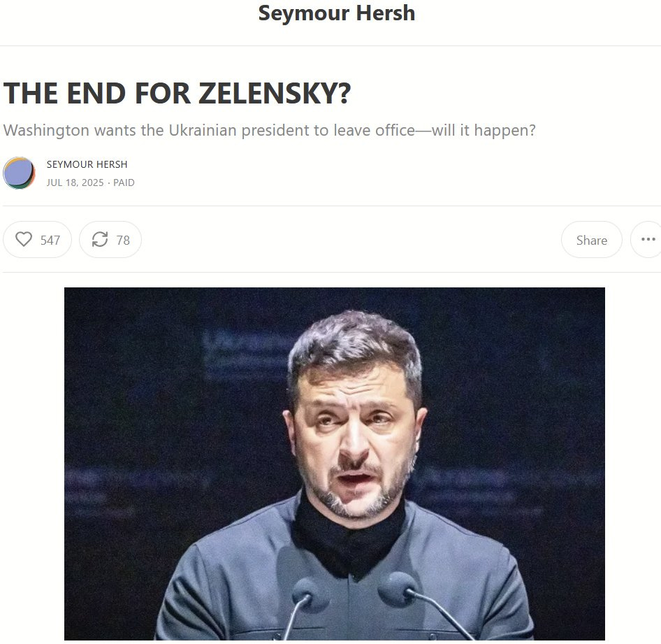
Task: Go to the Seymour Hersh publication home title
Action: coord(336,13)
